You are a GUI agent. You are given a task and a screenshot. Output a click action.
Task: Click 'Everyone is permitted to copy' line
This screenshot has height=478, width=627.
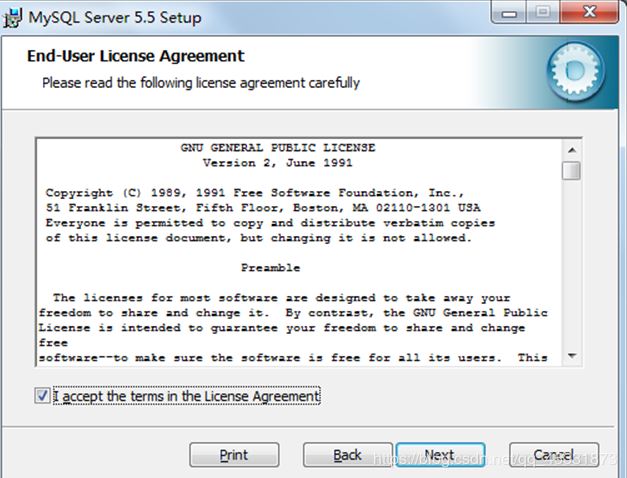tap(270, 223)
